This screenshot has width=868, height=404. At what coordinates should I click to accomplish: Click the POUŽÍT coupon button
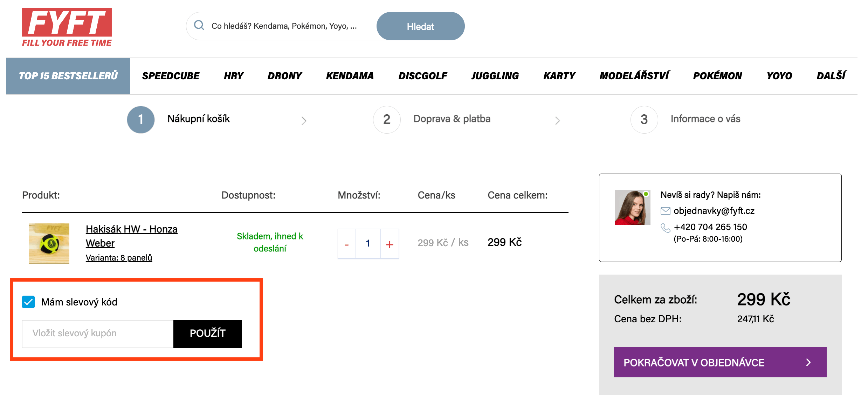coord(208,334)
